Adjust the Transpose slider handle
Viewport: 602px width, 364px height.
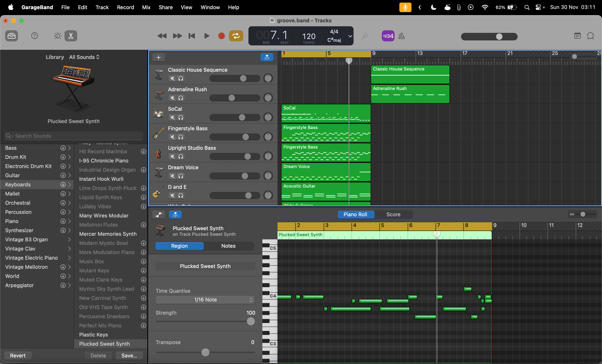pyautogui.click(x=205, y=352)
